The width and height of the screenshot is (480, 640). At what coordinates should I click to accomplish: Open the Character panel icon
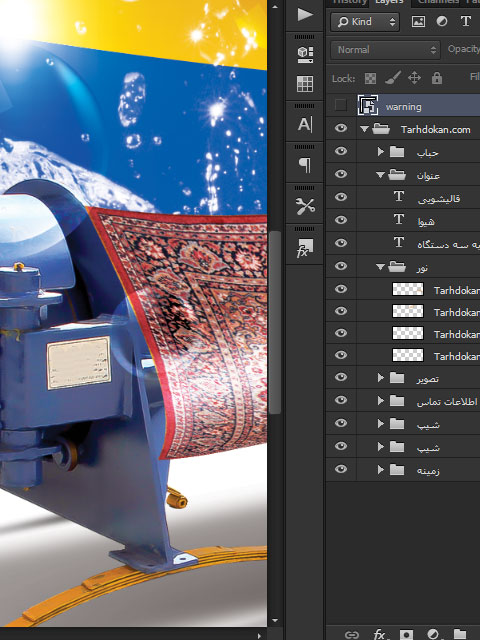pyautogui.click(x=305, y=124)
